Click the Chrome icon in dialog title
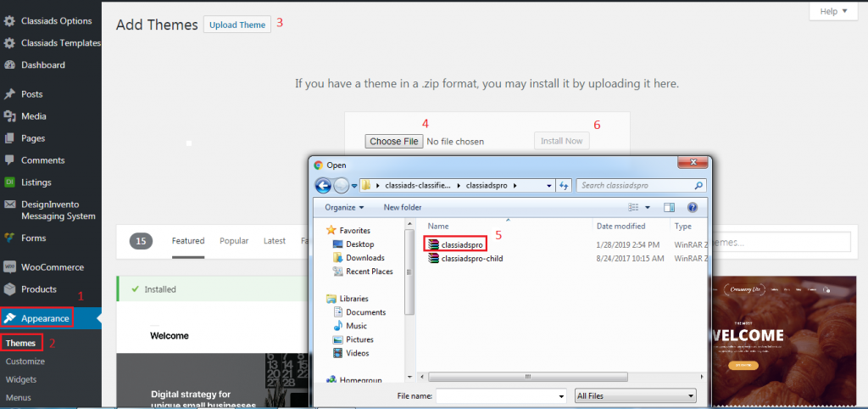Viewport: 868px width, 409px height. point(318,165)
